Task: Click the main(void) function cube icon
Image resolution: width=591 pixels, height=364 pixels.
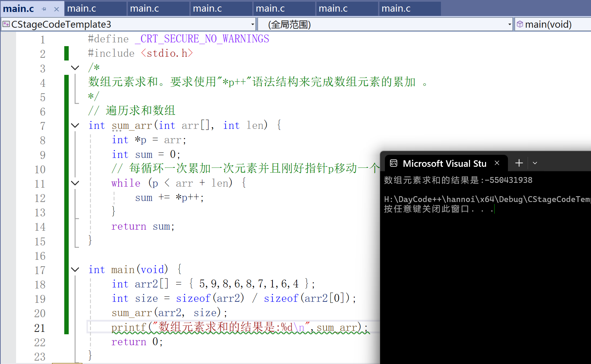Action: 520,24
